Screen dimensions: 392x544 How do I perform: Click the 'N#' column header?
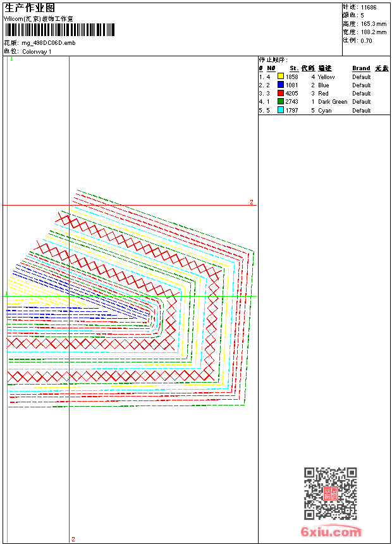tap(271, 68)
